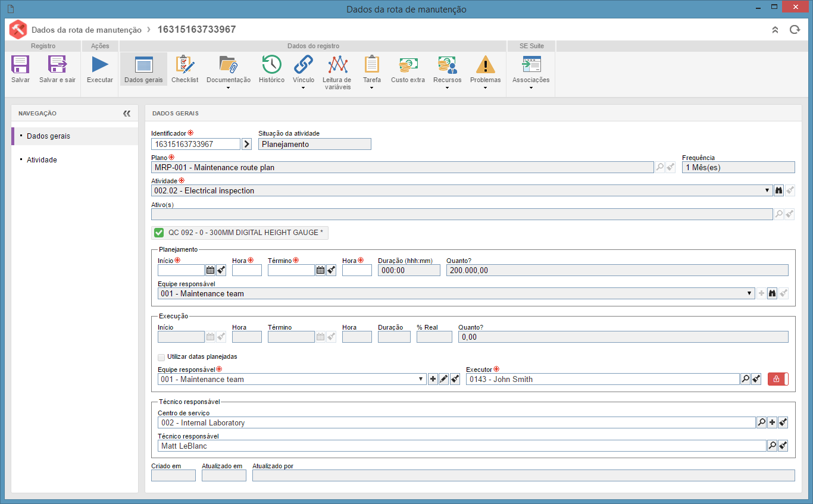The width and height of the screenshot is (813, 504).
Task: Clear the Centro de serviço field
Action: point(784,422)
